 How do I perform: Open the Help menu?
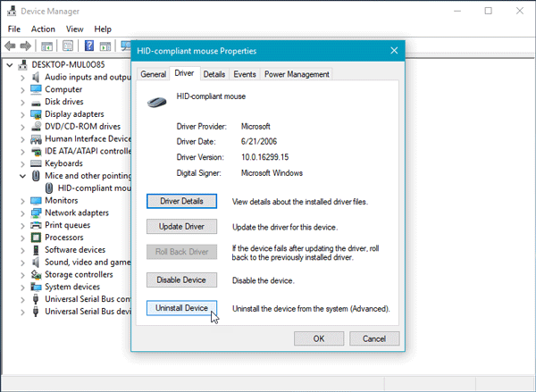103,29
